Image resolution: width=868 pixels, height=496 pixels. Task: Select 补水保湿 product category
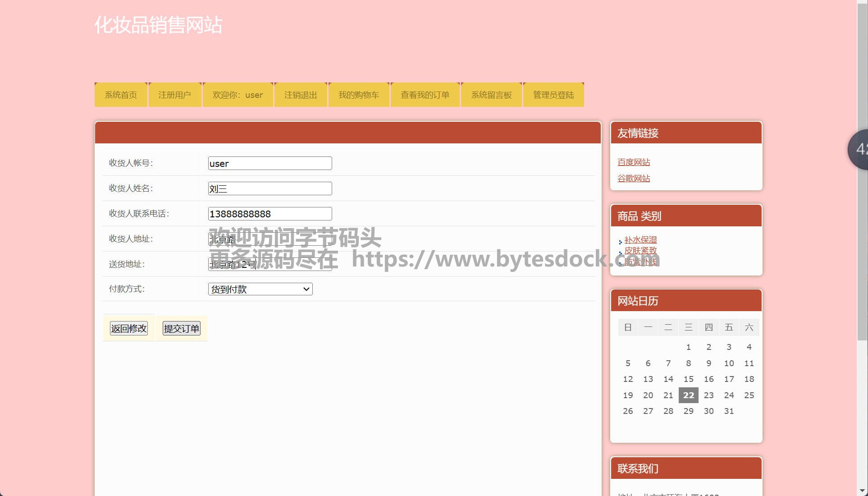tap(640, 240)
